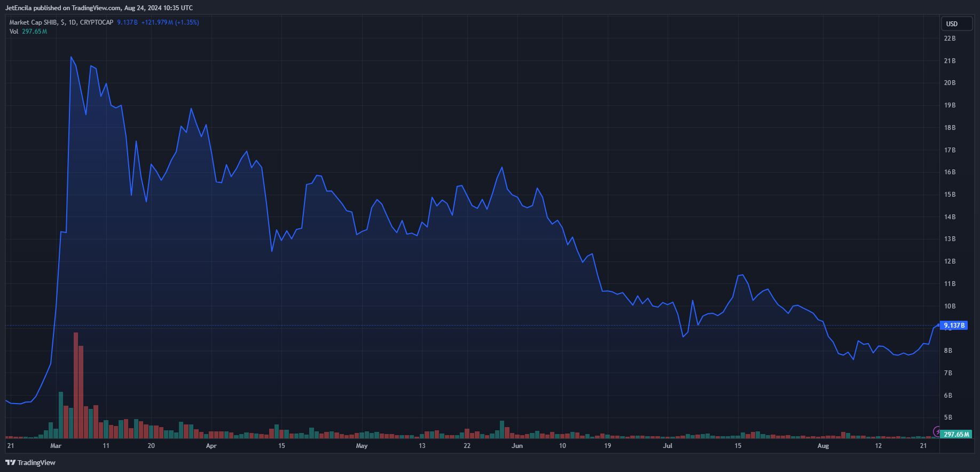Click the 15 date label between Apr and May
The width and height of the screenshot is (980, 472).
tap(281, 446)
